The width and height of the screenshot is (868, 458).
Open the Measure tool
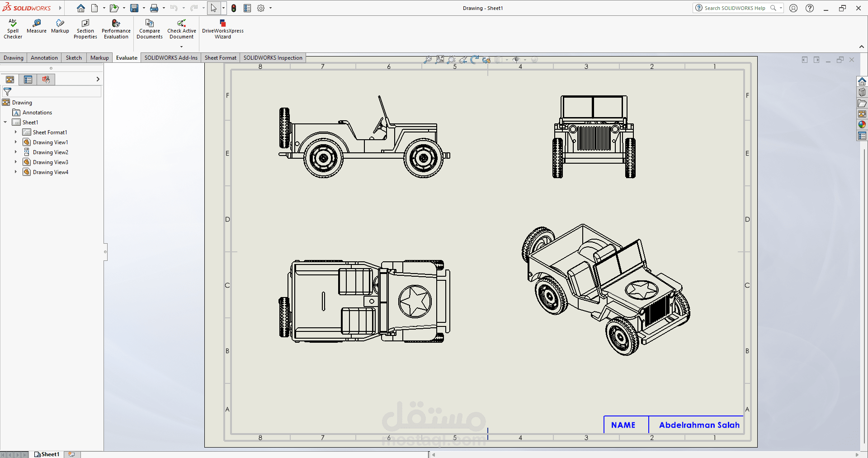37,26
